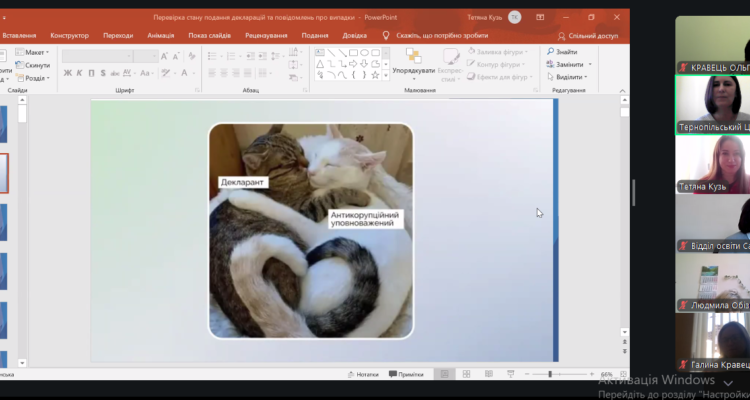
Task: Click the Упорядкувати arrange icon
Action: pyautogui.click(x=413, y=58)
